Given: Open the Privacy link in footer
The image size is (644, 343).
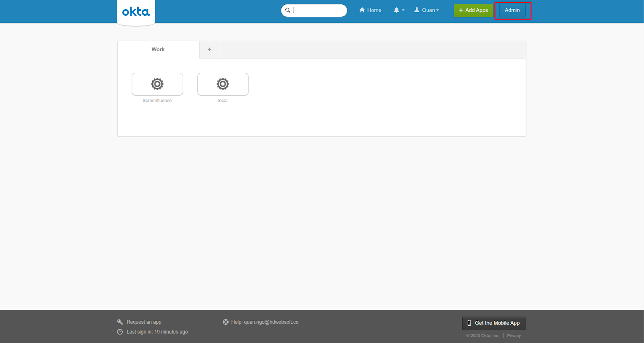Looking at the screenshot, I should pyautogui.click(x=514, y=336).
